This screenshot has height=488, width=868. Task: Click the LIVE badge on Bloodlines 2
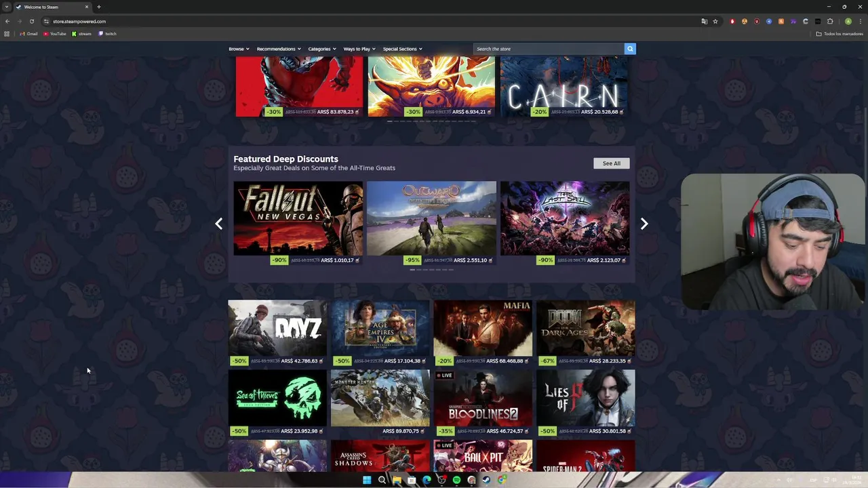pyautogui.click(x=444, y=375)
